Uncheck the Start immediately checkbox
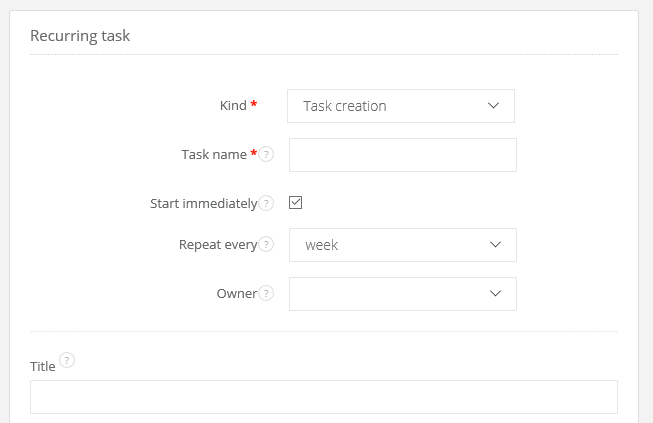This screenshot has height=423, width=653. (295, 203)
